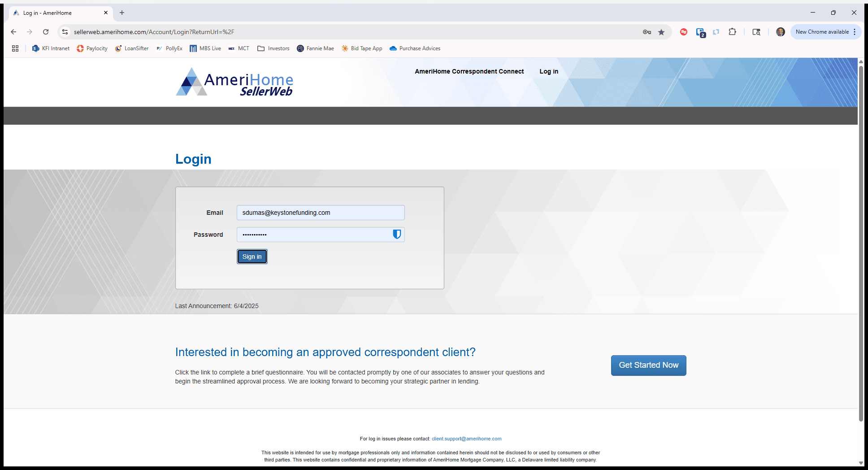Email client.support@amerihome.com link
868x470 pixels.
(466, 439)
